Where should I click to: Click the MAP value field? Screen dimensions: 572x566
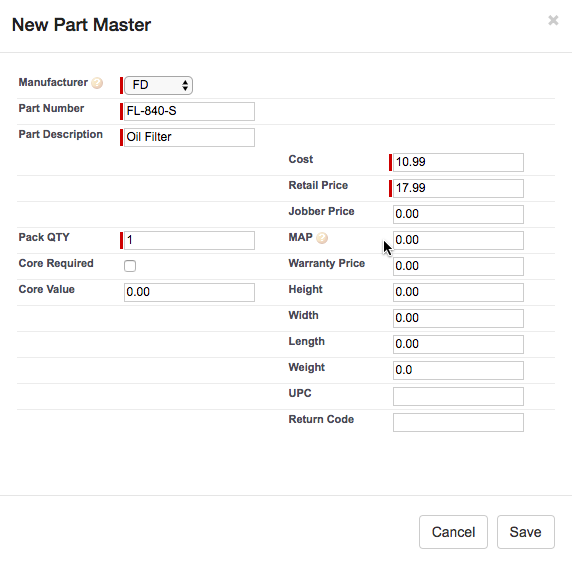coord(458,240)
